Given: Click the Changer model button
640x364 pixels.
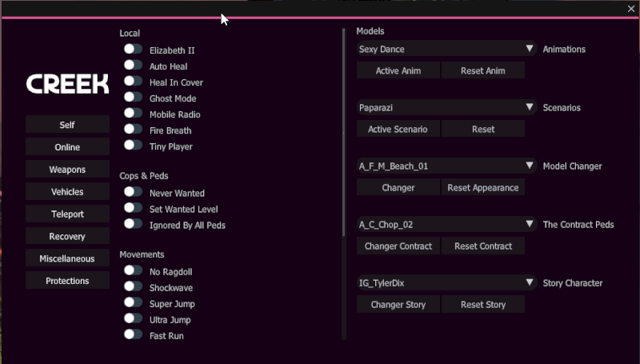Looking at the screenshot, I should click(x=398, y=187).
